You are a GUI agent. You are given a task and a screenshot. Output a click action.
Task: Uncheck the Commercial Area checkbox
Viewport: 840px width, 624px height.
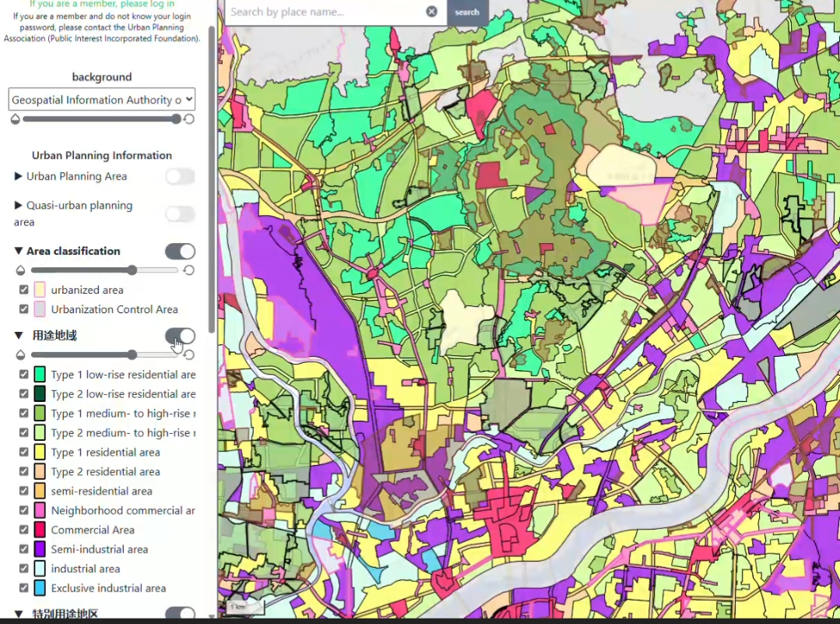pyautogui.click(x=24, y=530)
